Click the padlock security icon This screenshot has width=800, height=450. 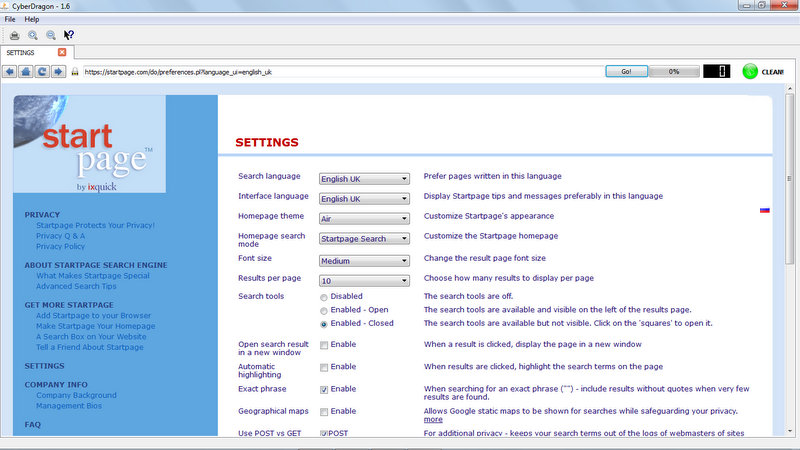pos(75,72)
